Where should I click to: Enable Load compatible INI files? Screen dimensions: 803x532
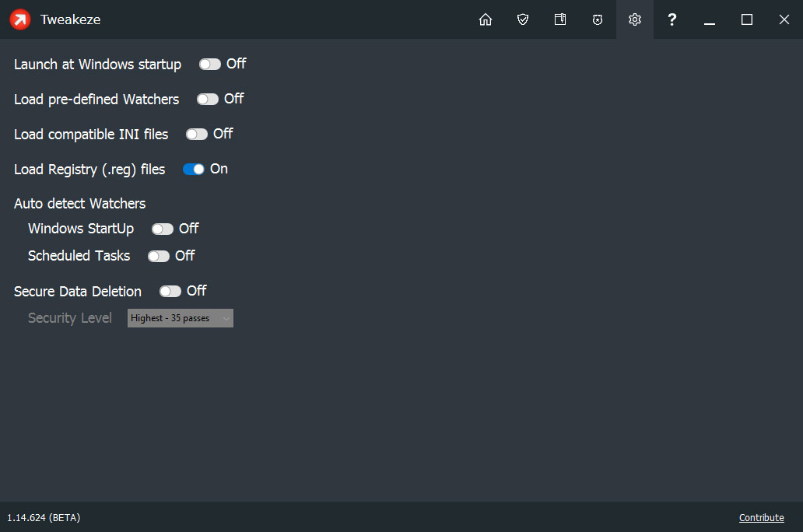pyautogui.click(x=196, y=134)
